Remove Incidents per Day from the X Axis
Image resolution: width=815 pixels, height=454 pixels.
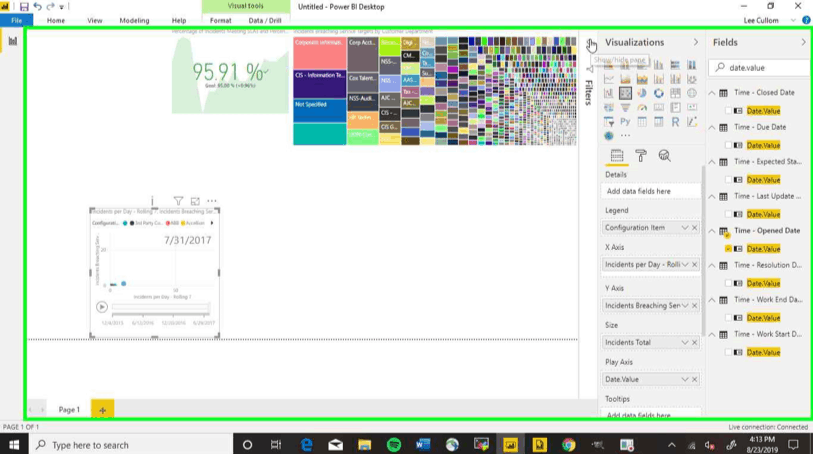coord(694,265)
